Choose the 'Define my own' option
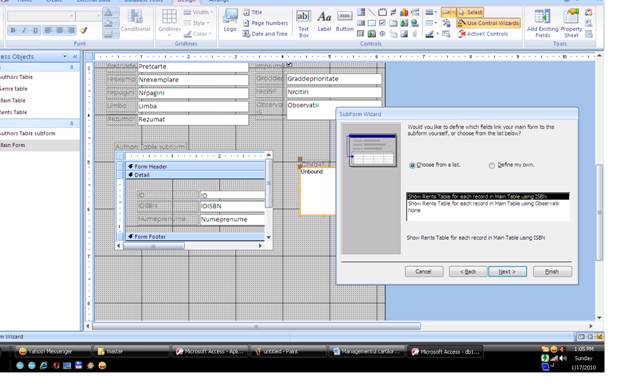The width and height of the screenshot is (627, 392). (512, 165)
